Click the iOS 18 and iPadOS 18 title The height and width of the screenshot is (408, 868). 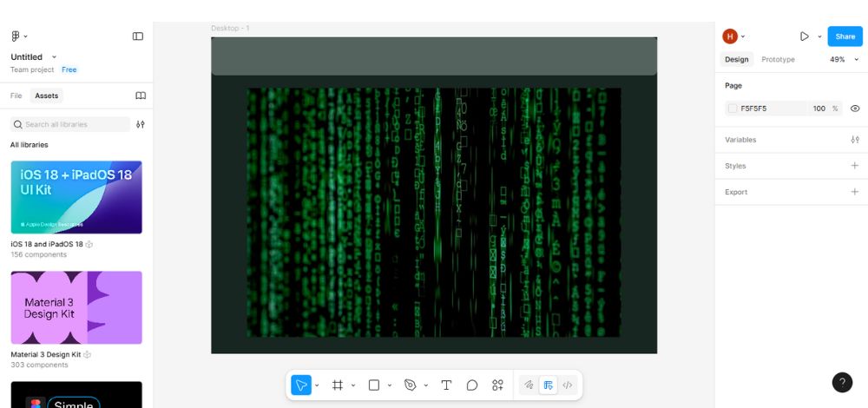point(47,244)
